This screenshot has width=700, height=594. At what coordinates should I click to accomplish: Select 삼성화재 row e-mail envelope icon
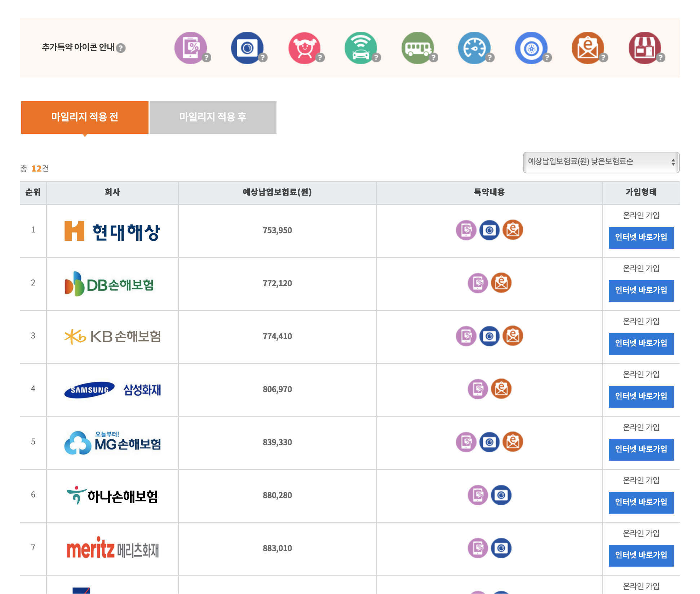pyautogui.click(x=501, y=389)
